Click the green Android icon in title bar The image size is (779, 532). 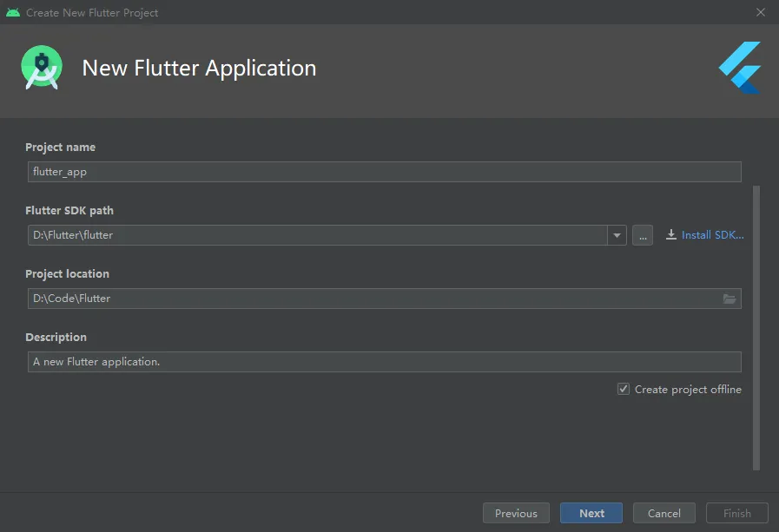pyautogui.click(x=13, y=13)
